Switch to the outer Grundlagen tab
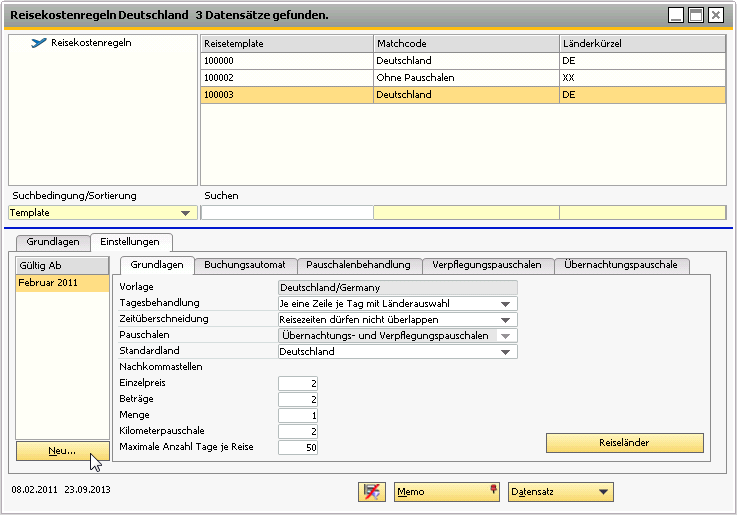 pos(53,242)
